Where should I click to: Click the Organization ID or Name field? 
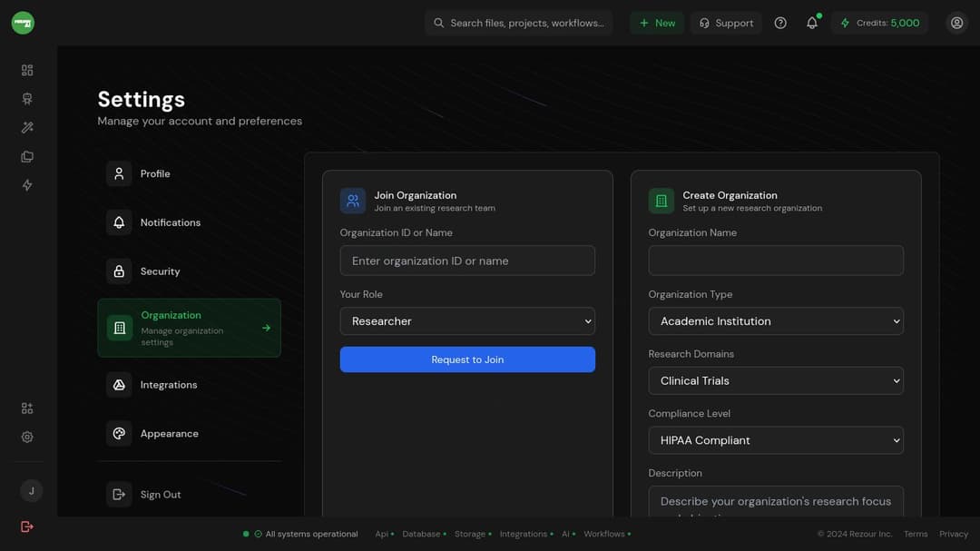click(x=467, y=261)
